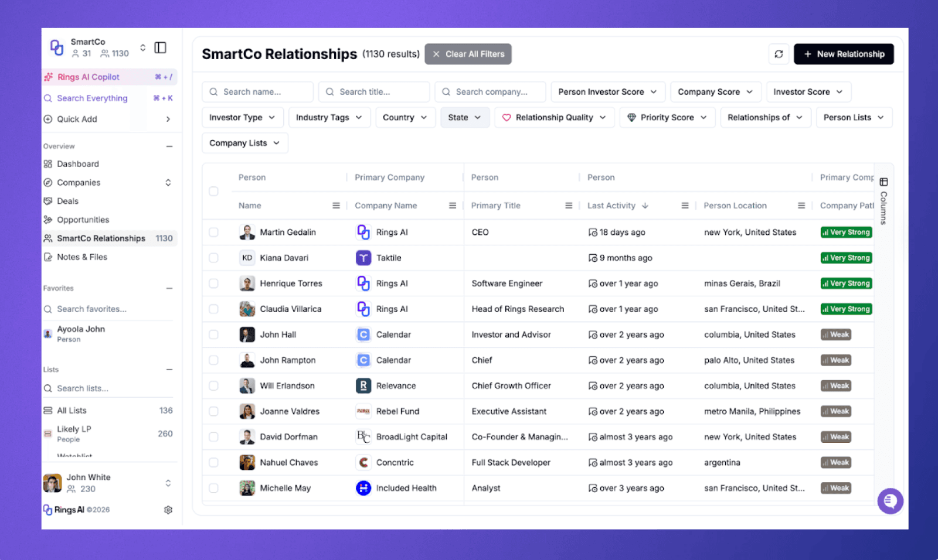
Task: Click Martin Gedalin's avatar
Action: pyautogui.click(x=247, y=232)
